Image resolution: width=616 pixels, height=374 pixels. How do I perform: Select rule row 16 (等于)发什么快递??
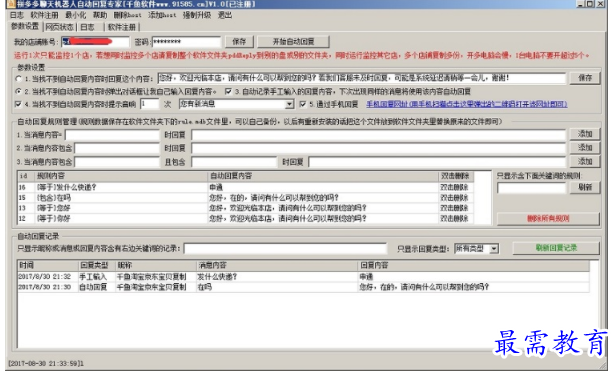click(246, 187)
